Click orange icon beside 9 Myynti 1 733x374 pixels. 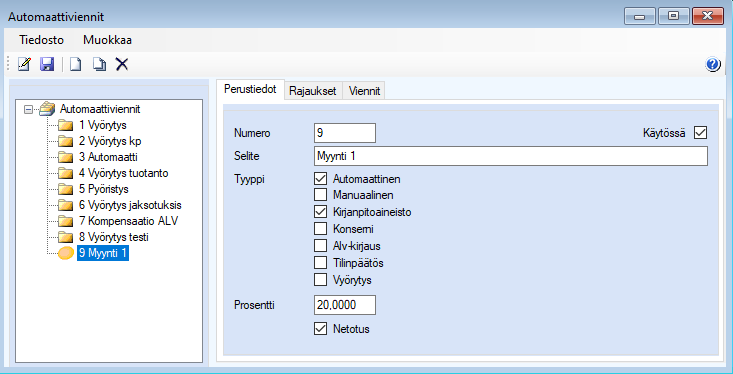pyautogui.click(x=66, y=254)
